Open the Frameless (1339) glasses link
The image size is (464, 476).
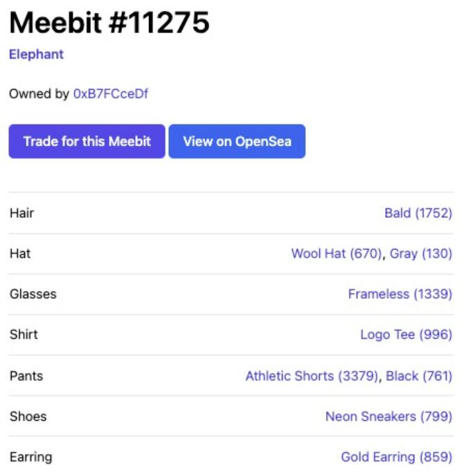click(400, 294)
